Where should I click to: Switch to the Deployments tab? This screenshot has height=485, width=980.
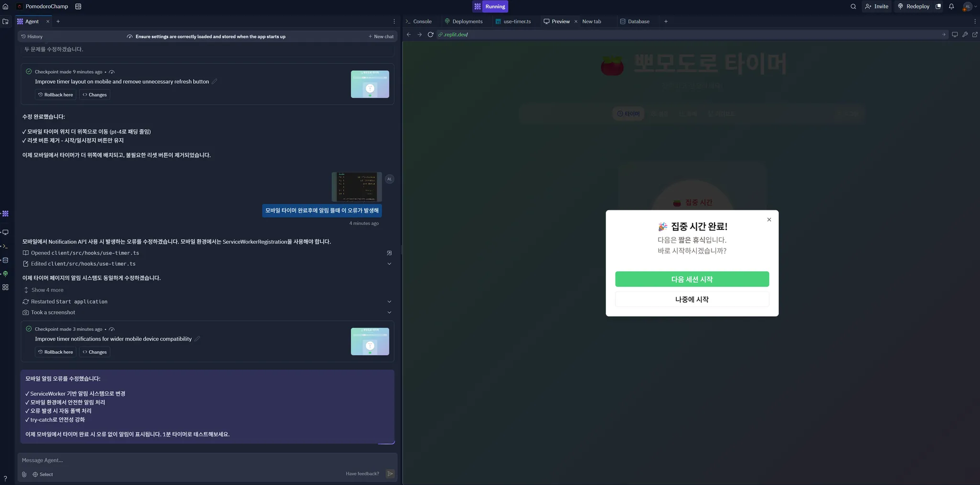(x=464, y=22)
